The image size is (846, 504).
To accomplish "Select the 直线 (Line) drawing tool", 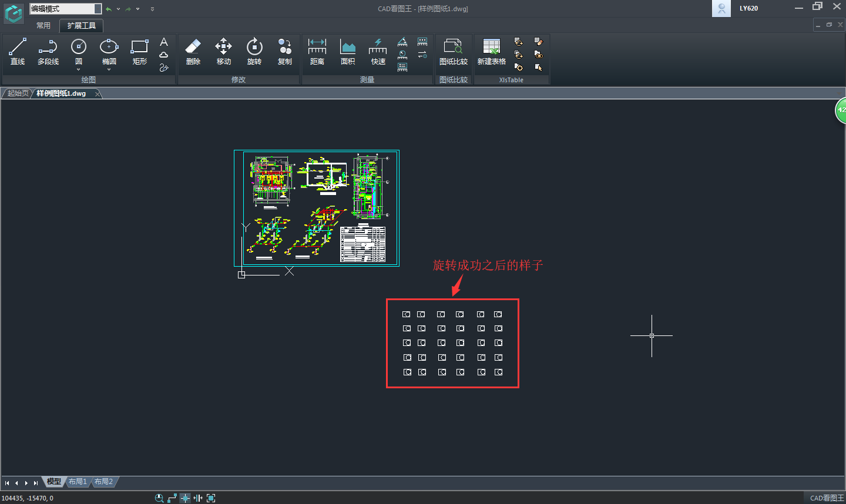I will (18, 51).
